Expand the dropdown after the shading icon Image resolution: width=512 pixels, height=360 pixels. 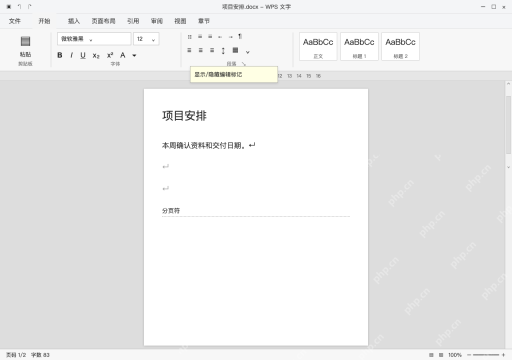point(248,52)
